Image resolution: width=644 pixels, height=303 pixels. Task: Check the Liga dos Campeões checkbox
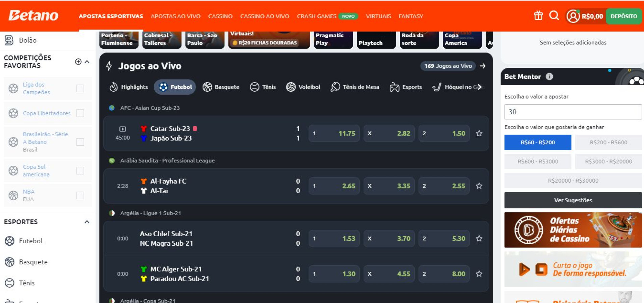(x=80, y=88)
